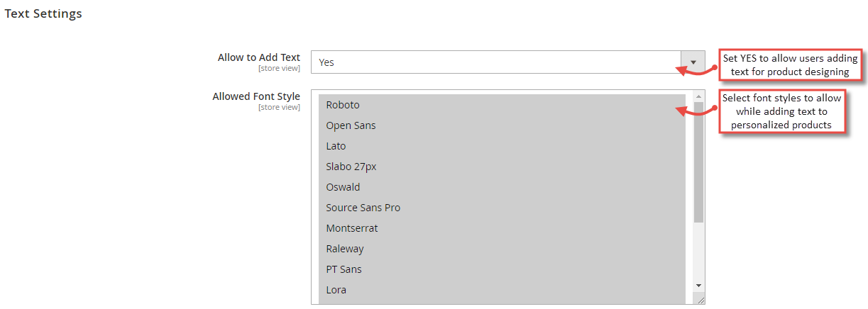Select the Open Sans font option
The image size is (868, 309).
[x=351, y=125]
